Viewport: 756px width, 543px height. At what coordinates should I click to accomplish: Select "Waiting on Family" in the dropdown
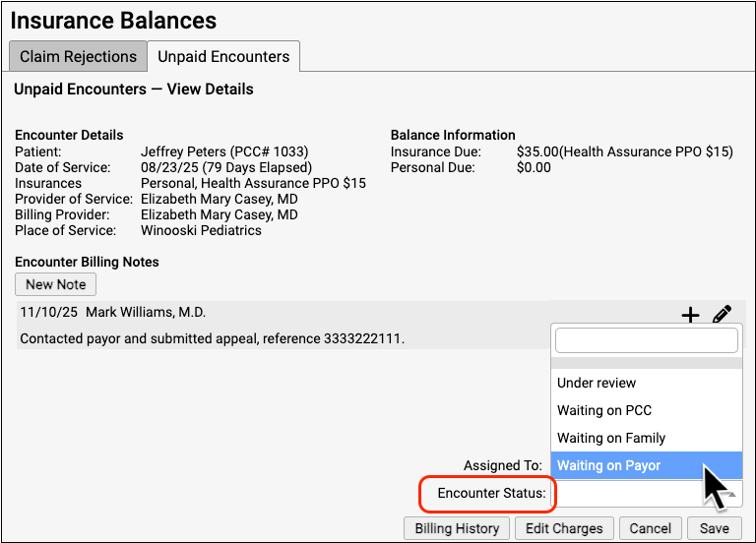(610, 438)
